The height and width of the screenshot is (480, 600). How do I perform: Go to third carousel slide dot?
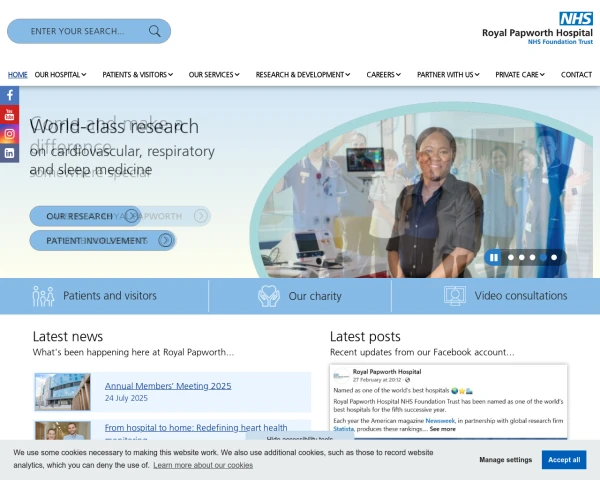pos(532,258)
